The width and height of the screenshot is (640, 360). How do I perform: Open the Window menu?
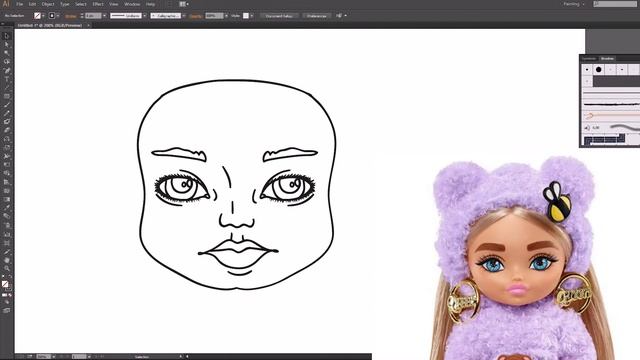point(132,4)
